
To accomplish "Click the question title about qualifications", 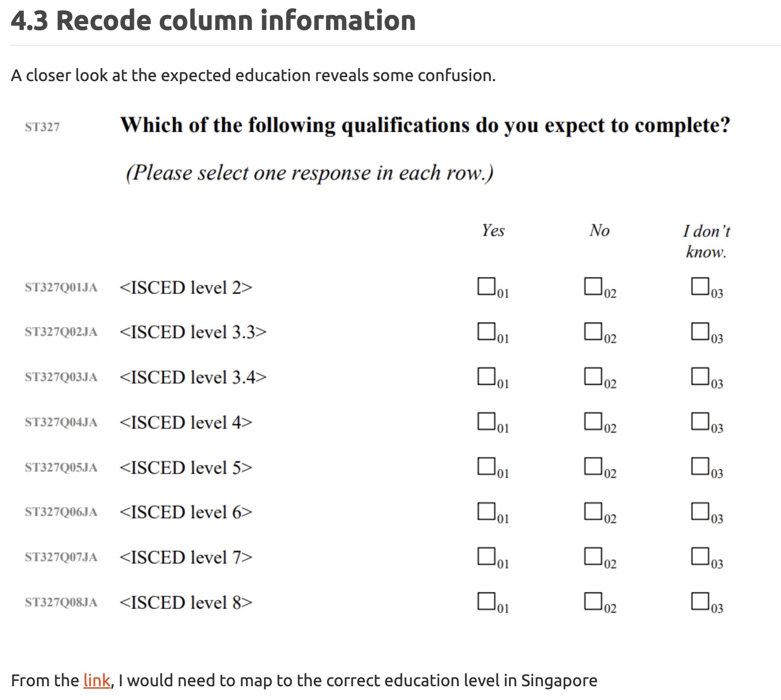I will tap(425, 125).
